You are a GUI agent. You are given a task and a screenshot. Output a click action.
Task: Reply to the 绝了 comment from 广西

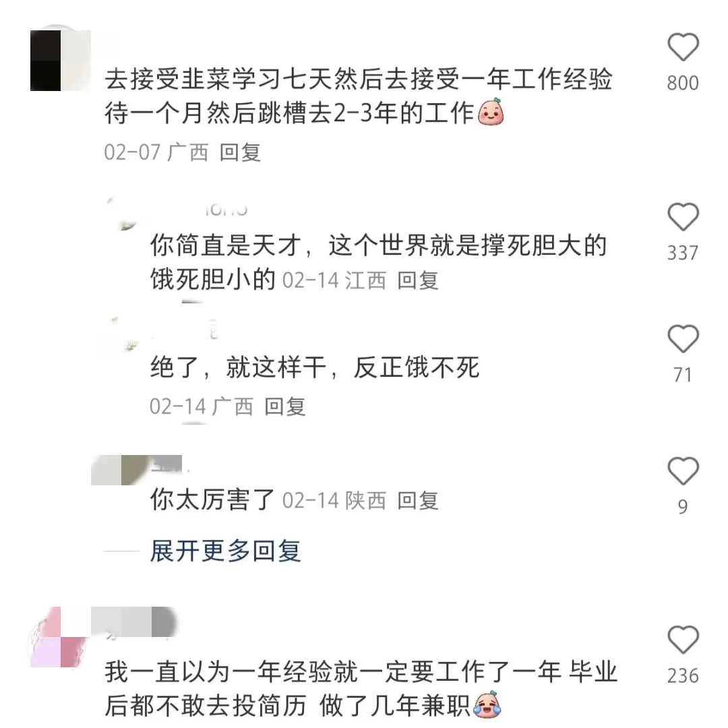(284, 406)
